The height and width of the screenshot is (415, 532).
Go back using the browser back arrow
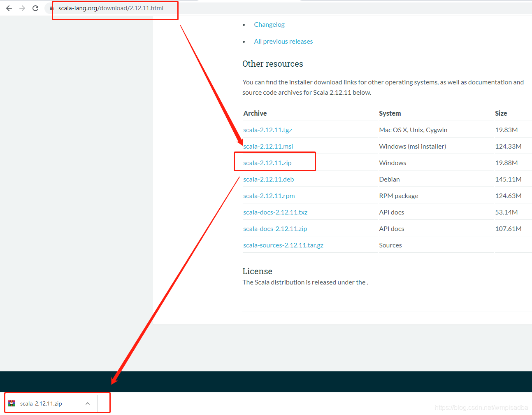[9, 8]
